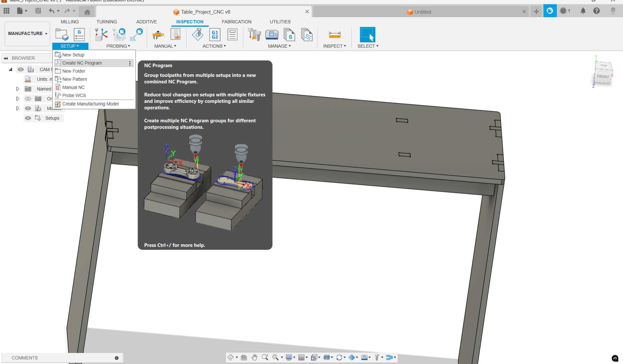The height and width of the screenshot is (364, 623).
Task: Go to the Home tab icon
Action: coord(87,12)
